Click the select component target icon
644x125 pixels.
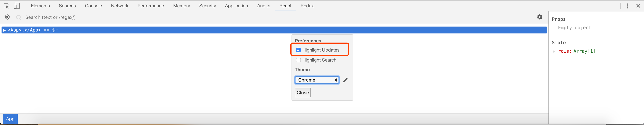7,17
